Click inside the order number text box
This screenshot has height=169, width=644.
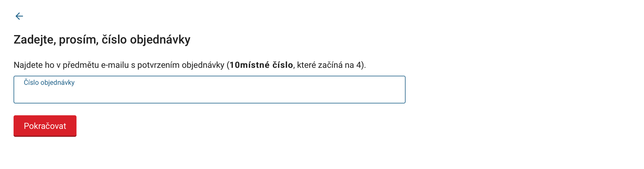click(x=209, y=93)
